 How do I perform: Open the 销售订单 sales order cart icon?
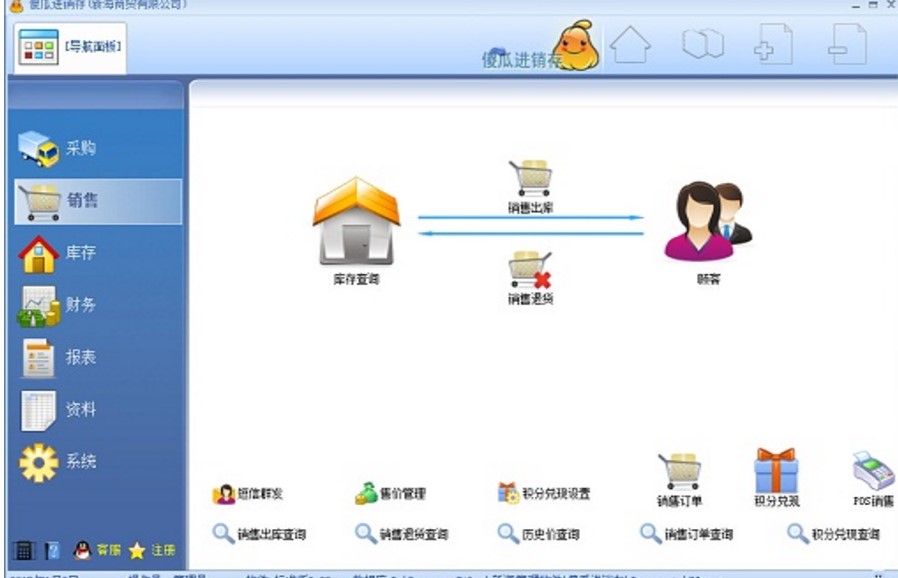coord(679,480)
